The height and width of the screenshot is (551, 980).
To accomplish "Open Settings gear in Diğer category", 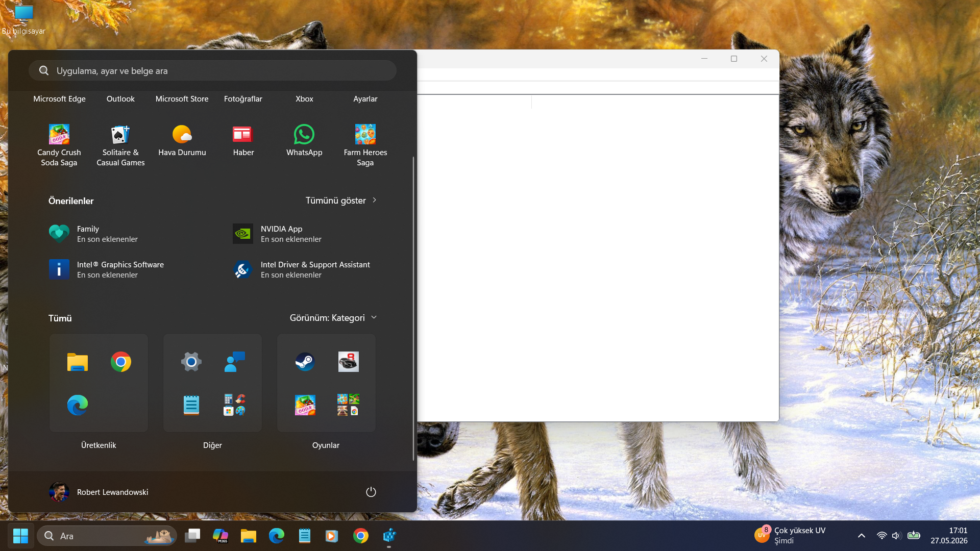I will pos(191,362).
